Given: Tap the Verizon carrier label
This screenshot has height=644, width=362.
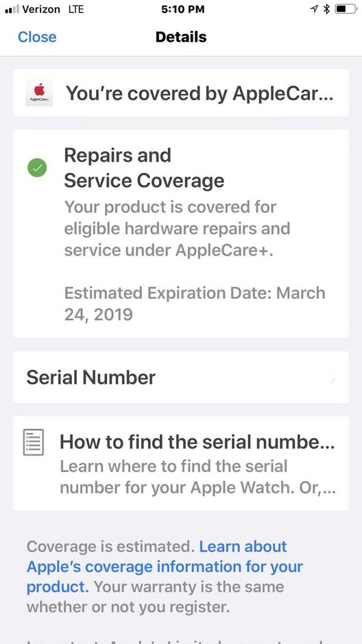Looking at the screenshot, I should click(x=41, y=9).
